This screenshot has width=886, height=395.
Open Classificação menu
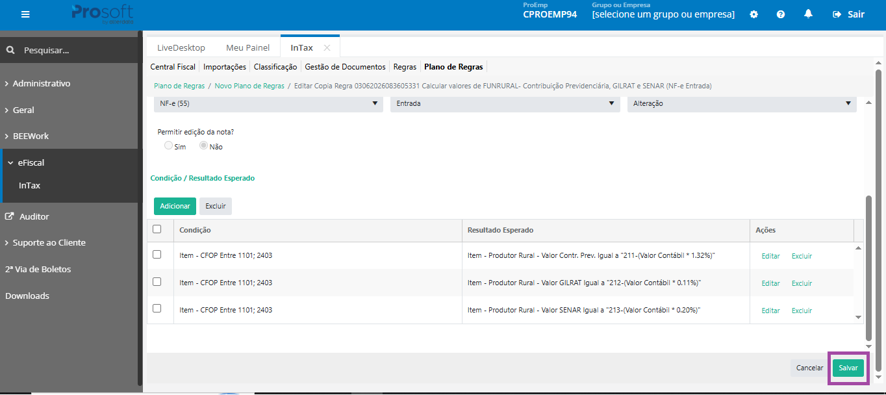click(275, 67)
